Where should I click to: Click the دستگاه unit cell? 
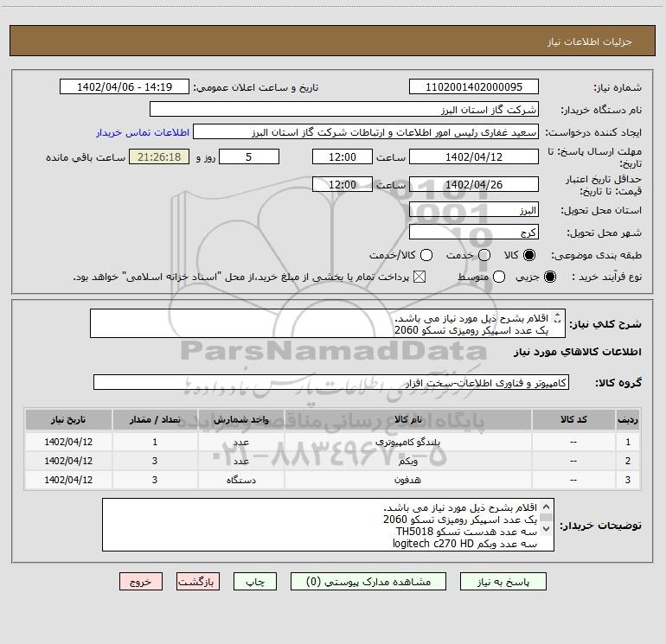point(240,480)
